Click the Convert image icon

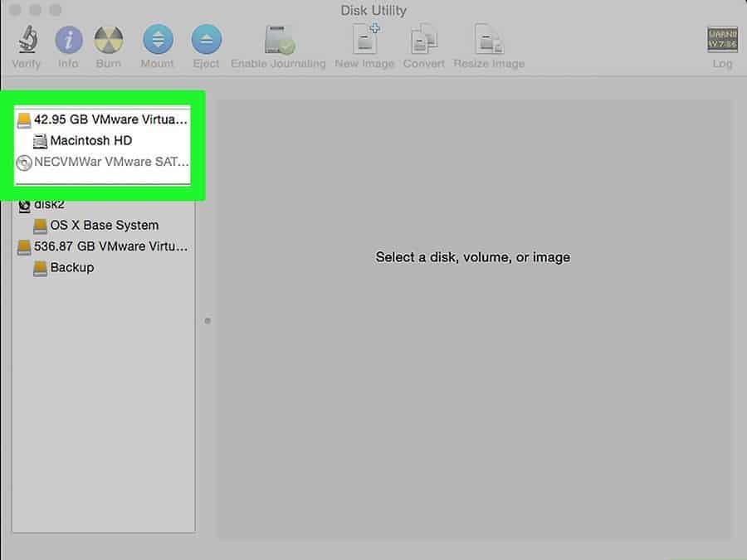coord(423,39)
